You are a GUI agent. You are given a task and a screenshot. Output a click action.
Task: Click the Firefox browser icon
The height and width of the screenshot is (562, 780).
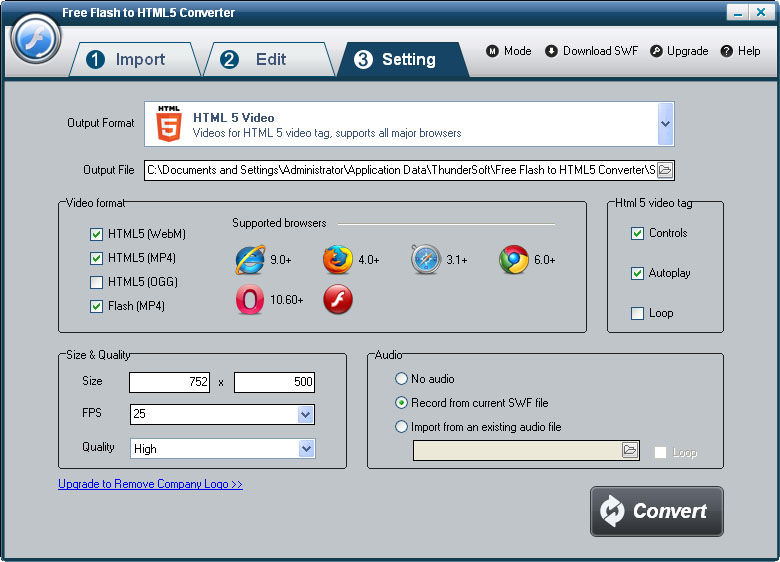(338, 259)
